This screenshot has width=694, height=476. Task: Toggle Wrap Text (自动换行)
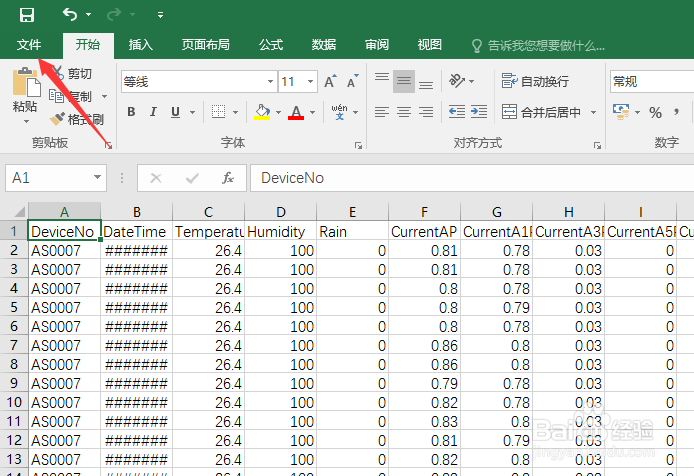click(535, 81)
